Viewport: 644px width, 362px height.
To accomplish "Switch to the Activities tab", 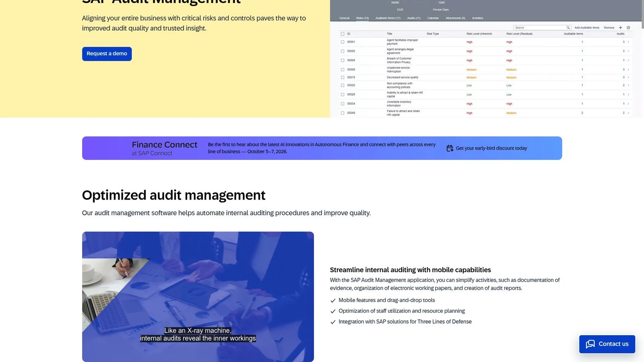I will click(x=478, y=18).
